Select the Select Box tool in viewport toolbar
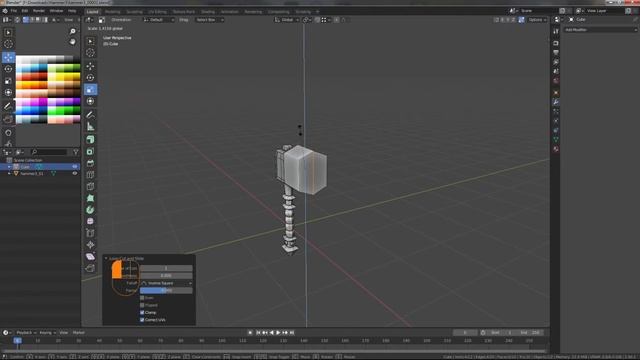The width and height of the screenshot is (640, 360). (x=90, y=41)
